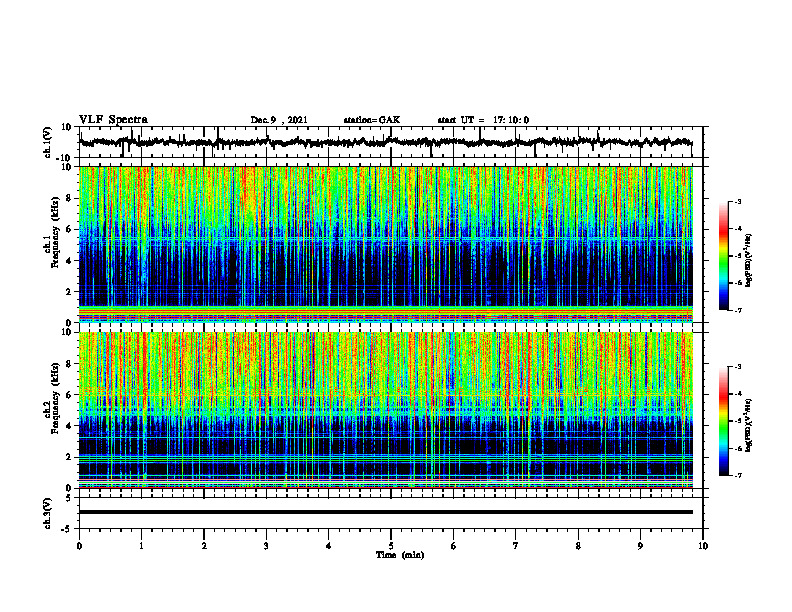Click the ch.2 spectrogram panel
This screenshot has width=792, height=612.
(x=385, y=410)
